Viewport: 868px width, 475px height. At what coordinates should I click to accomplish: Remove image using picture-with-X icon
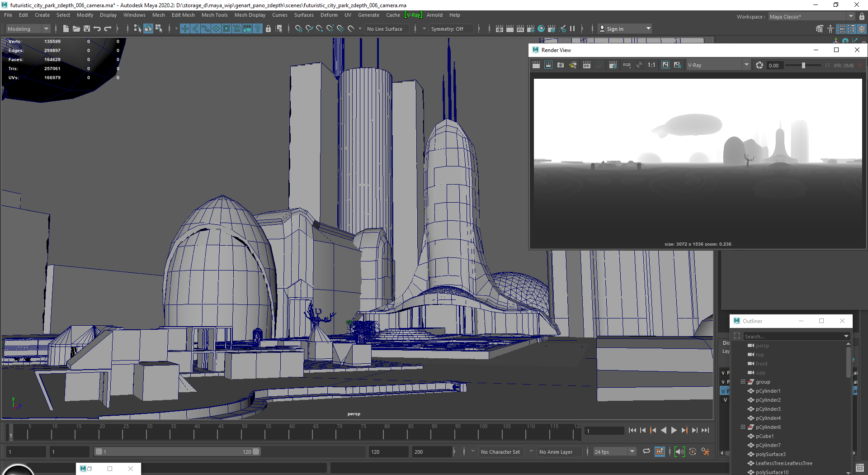[x=677, y=65]
